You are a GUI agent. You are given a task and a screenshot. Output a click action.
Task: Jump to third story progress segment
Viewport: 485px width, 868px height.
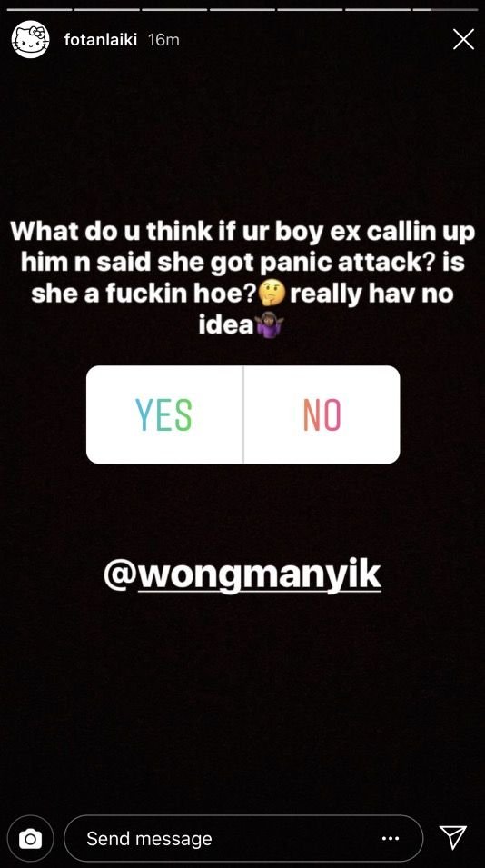pyautogui.click(x=174, y=9)
